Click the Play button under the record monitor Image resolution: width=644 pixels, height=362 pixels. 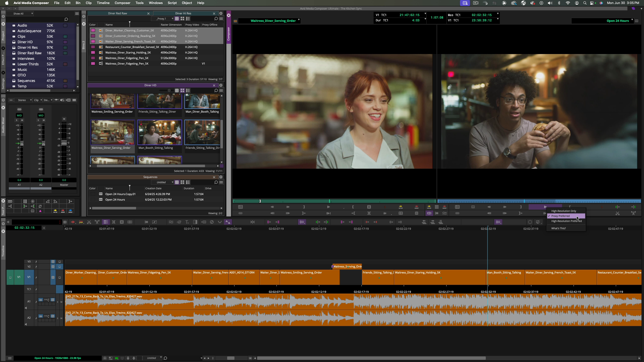[545, 207]
